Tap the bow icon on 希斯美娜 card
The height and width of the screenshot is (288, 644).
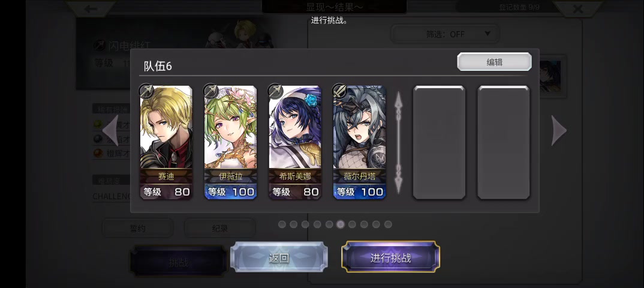pos(275,91)
